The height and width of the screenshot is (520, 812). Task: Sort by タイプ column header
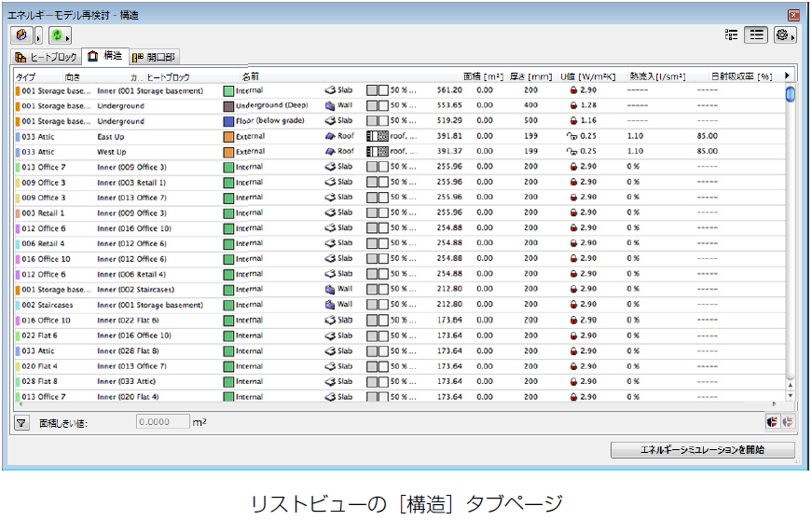(26, 77)
